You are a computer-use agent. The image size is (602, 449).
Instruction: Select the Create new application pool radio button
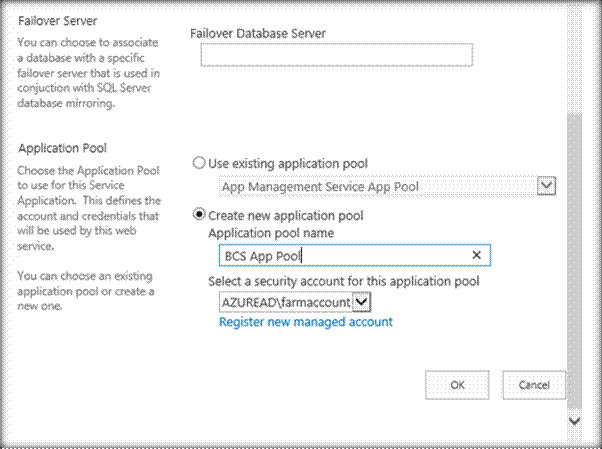[199, 215]
